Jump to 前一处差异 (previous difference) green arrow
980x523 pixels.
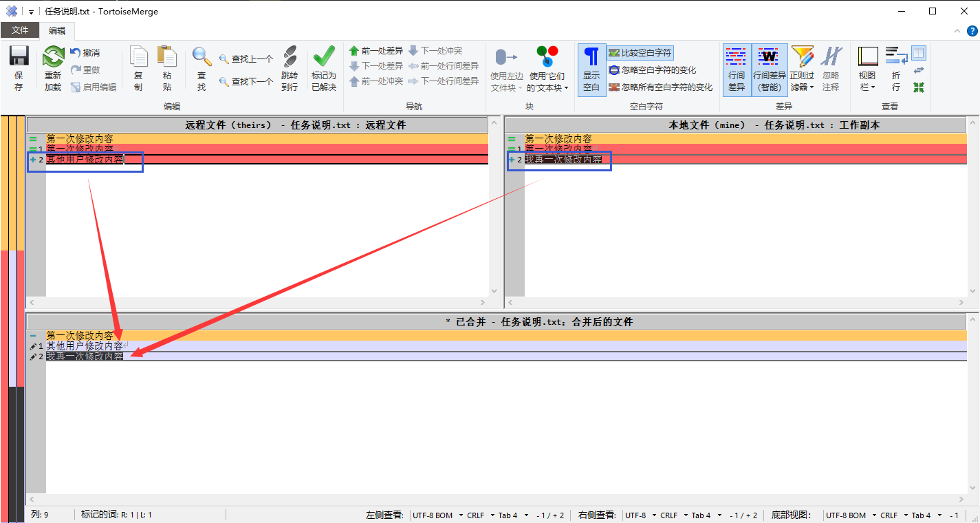click(375, 51)
